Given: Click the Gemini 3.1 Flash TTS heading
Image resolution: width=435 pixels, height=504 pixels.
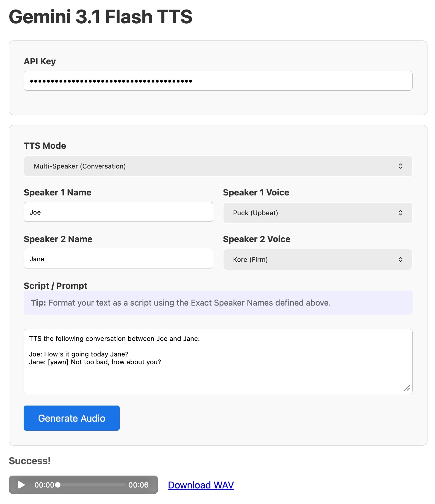Looking at the screenshot, I should pyautogui.click(x=101, y=17).
